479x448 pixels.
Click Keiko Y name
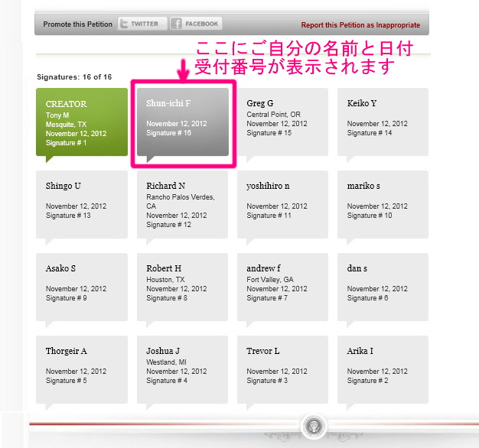[362, 103]
